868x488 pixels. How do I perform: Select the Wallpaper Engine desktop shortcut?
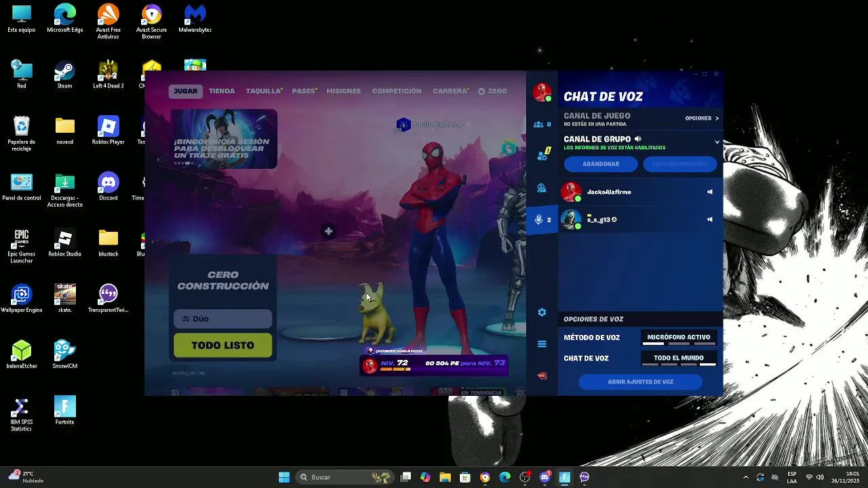22,298
